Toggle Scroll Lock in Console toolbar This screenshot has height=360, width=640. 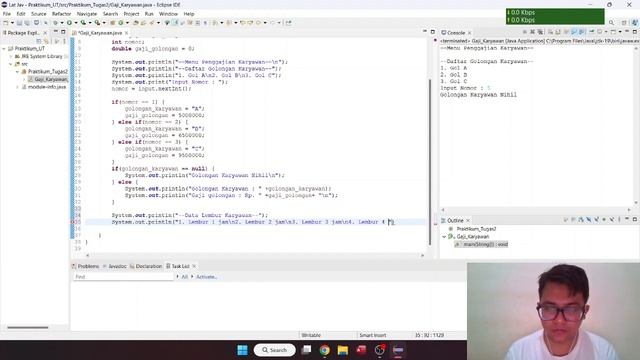(x=558, y=32)
